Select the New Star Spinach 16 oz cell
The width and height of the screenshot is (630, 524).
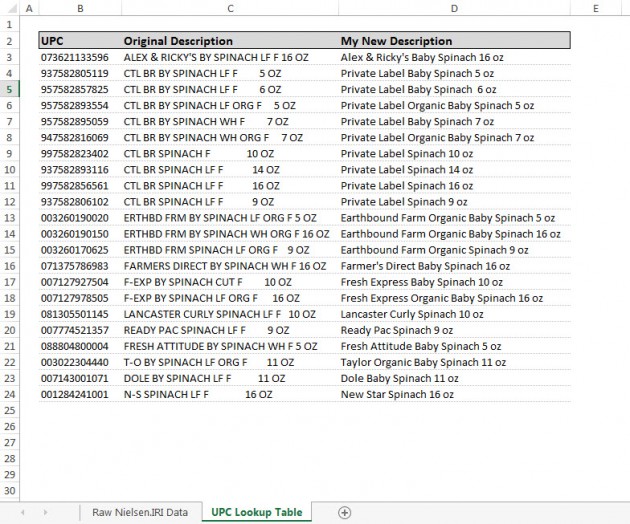pos(454,394)
